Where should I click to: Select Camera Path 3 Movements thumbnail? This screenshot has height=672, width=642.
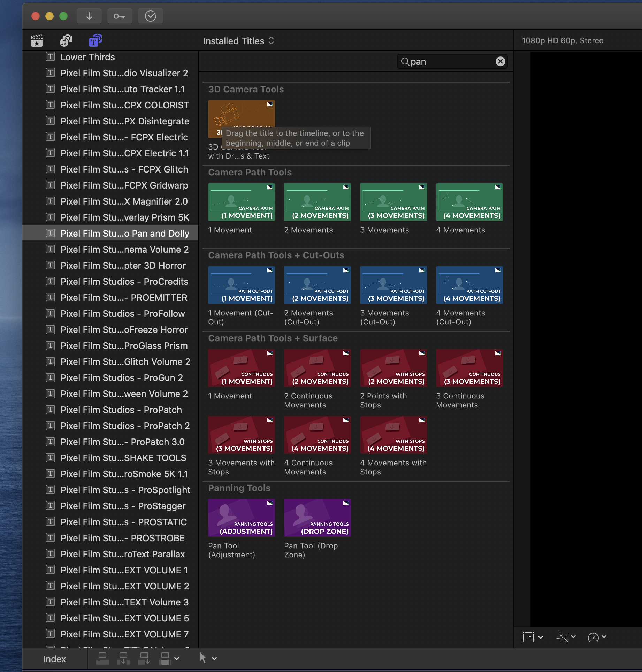[x=393, y=202]
